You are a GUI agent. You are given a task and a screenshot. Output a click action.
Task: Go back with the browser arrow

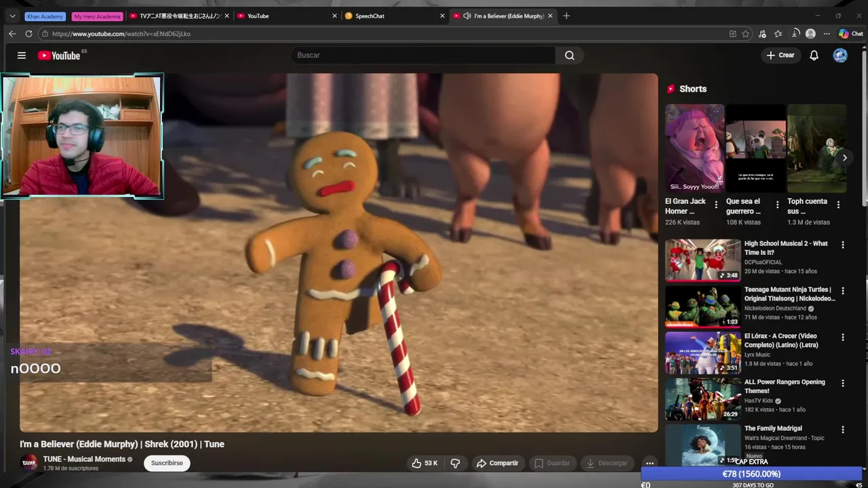(x=12, y=34)
